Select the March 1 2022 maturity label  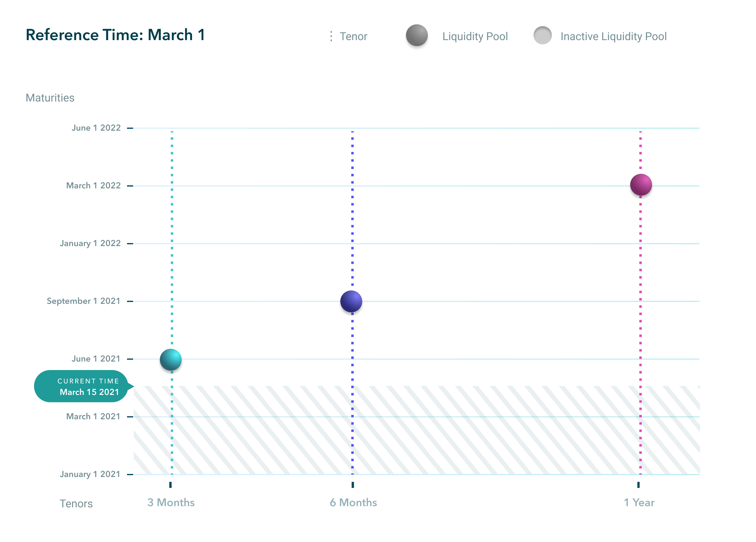click(93, 185)
